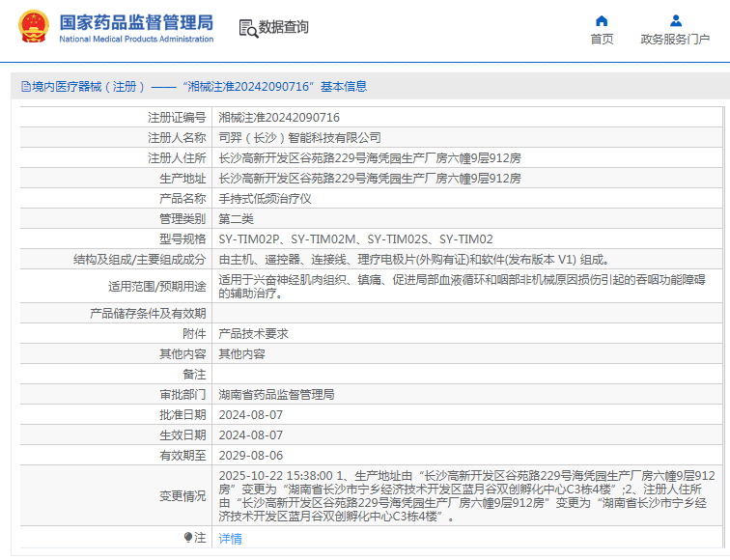Click the national emblem logo icon
The width and height of the screenshot is (730, 560).
32,28
